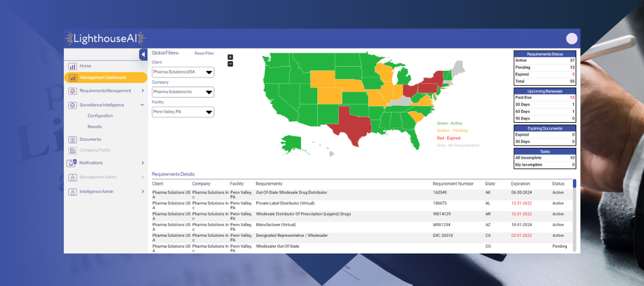Click the Intelligence Admin person icon
Screen dimensions: 644x286
[x=72, y=192]
